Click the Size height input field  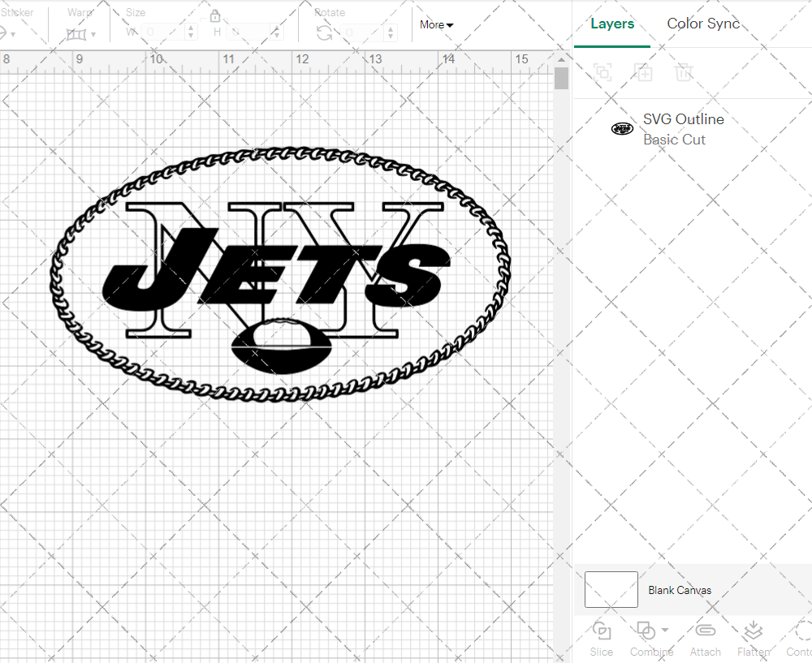249,32
